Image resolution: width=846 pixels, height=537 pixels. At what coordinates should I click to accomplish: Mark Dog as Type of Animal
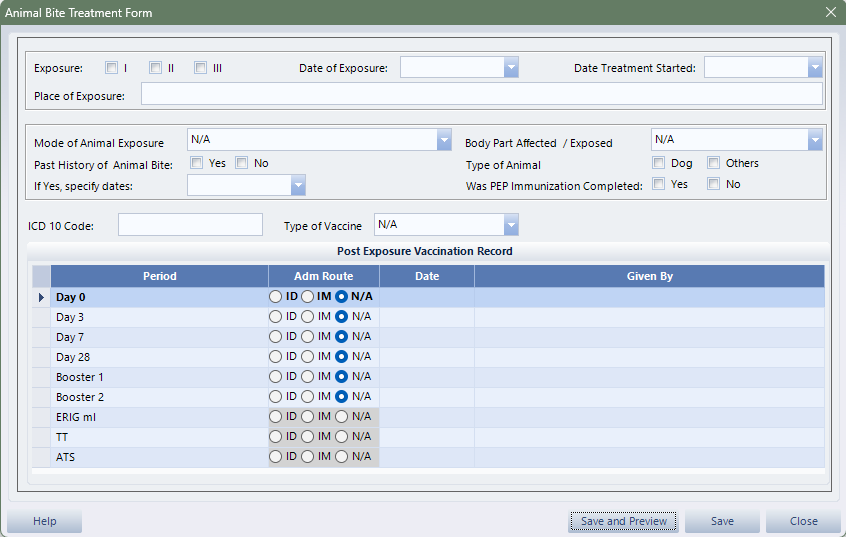point(659,163)
